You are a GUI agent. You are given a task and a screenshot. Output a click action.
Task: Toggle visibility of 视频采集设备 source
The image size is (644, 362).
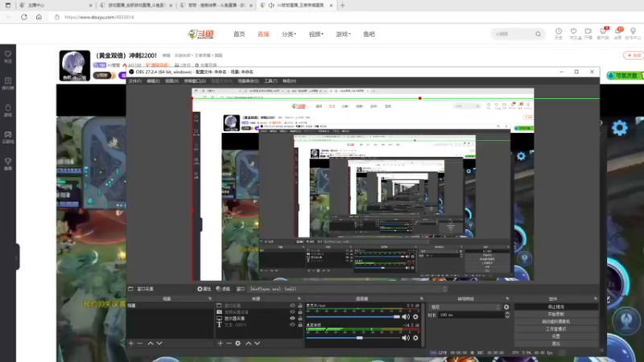click(292, 312)
